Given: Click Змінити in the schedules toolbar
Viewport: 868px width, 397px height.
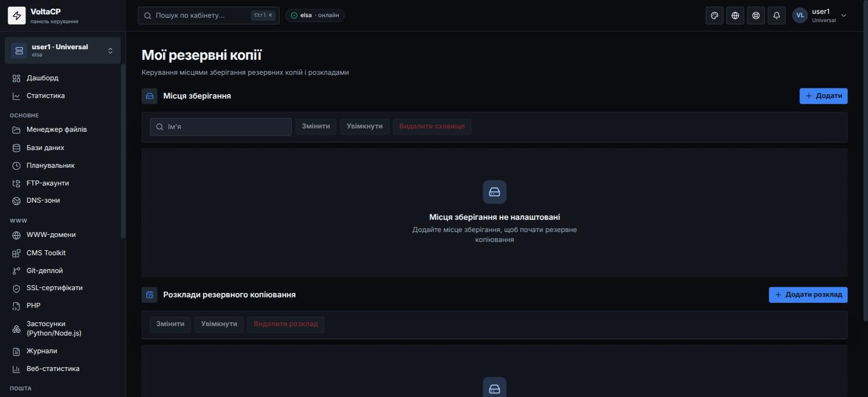Looking at the screenshot, I should click(170, 324).
